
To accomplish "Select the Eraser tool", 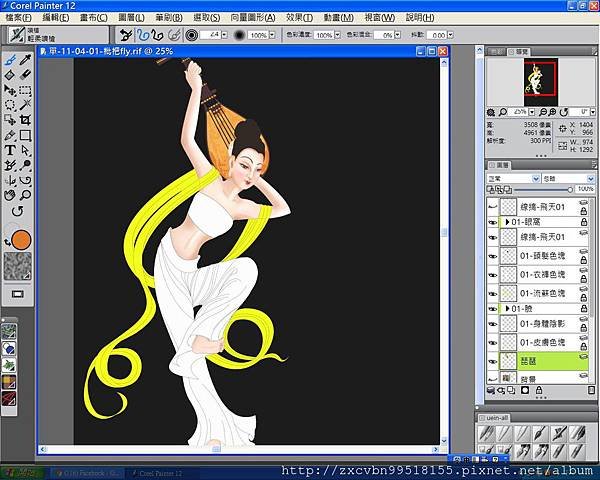I will click(25, 75).
